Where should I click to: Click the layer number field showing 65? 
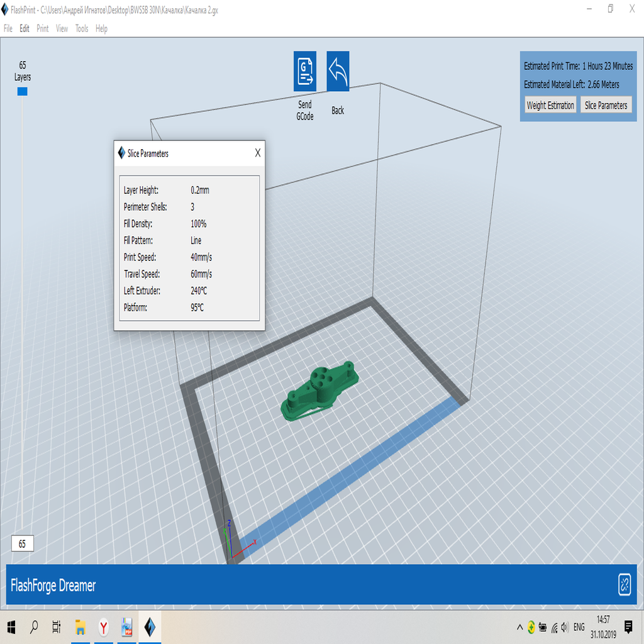tap(22, 544)
